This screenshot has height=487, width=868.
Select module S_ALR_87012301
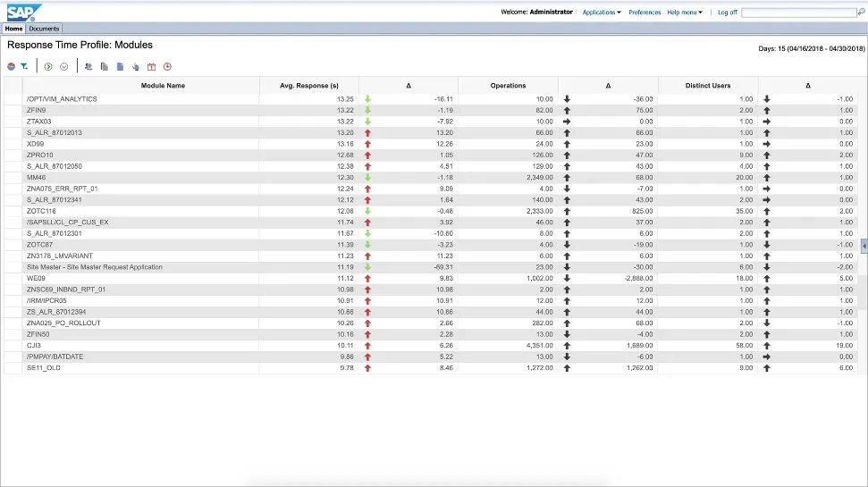(x=55, y=233)
